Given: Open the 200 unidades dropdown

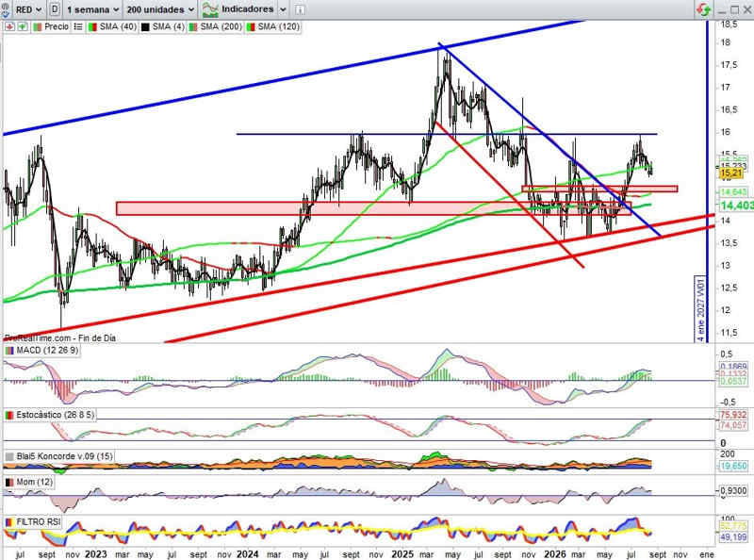Looking at the screenshot, I should tap(160, 9).
